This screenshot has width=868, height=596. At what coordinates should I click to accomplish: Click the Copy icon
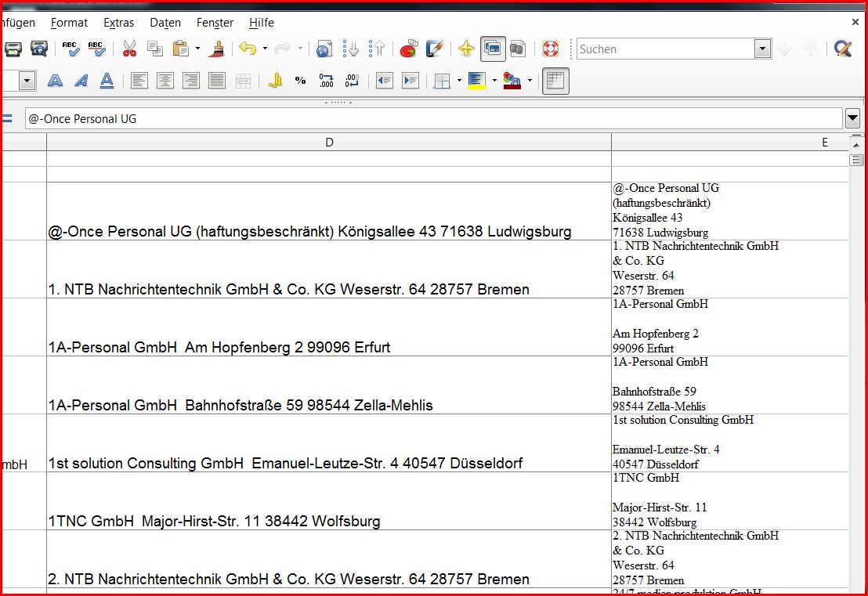pos(155,49)
